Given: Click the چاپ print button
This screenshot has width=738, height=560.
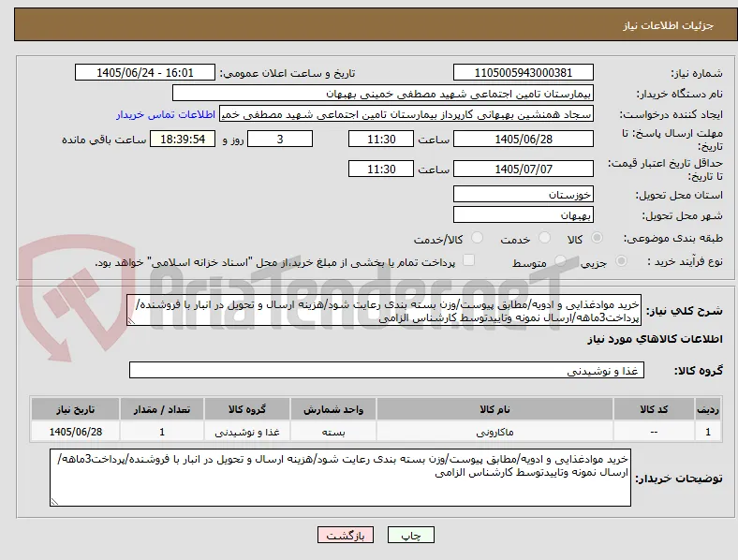Looking at the screenshot, I should [411, 535].
